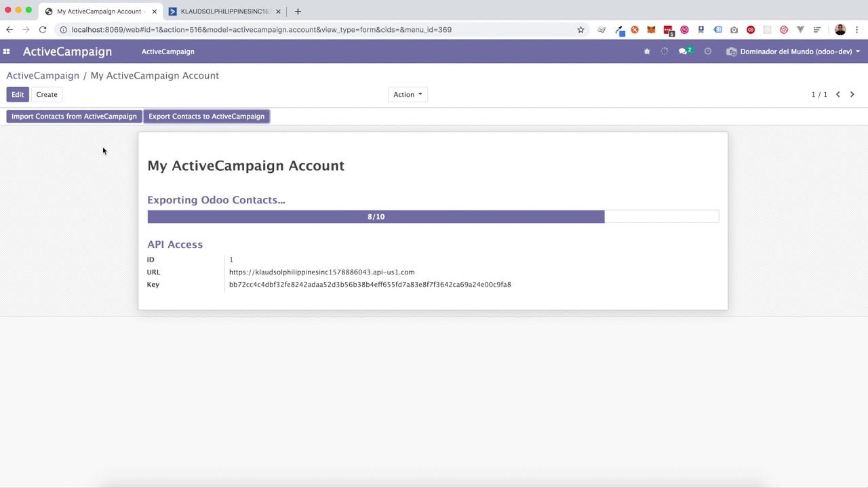Close the My ActiveCampaign Account tab

pos(155,12)
